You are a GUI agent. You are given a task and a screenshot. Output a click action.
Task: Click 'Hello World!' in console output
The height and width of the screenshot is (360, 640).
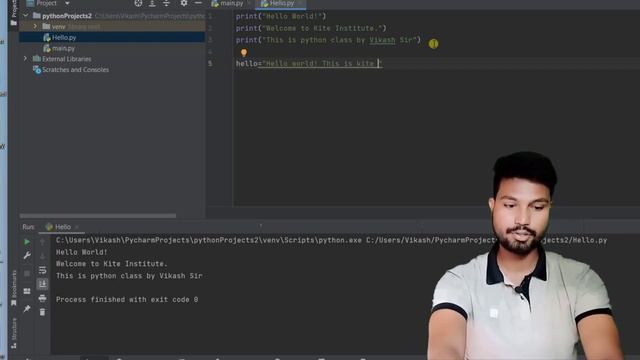click(82, 252)
